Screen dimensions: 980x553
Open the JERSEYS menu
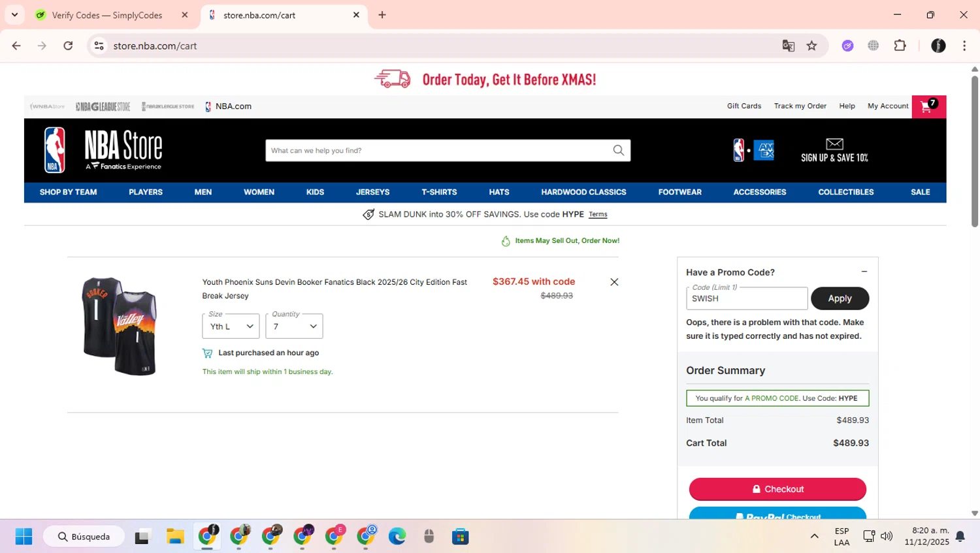[x=372, y=192]
